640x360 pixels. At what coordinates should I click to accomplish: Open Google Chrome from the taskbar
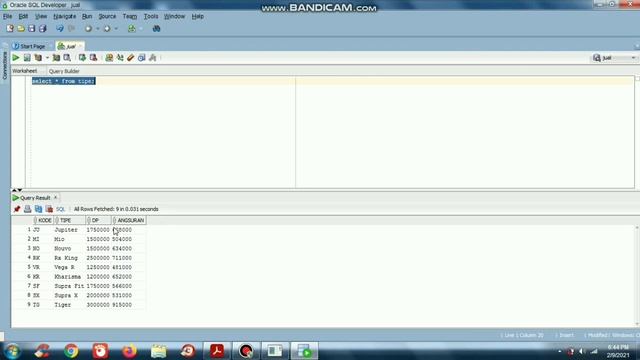(x=71, y=351)
